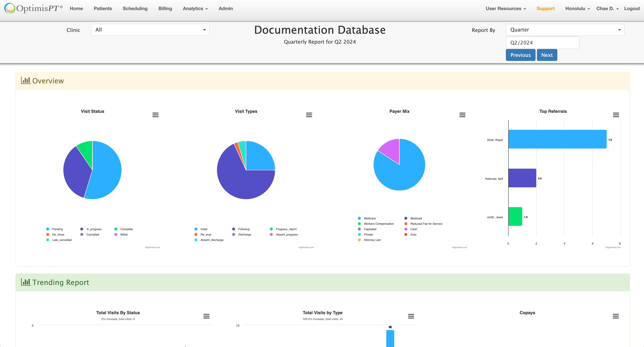644x347 pixels.
Task: Click the Previous quarter button
Action: (520, 55)
